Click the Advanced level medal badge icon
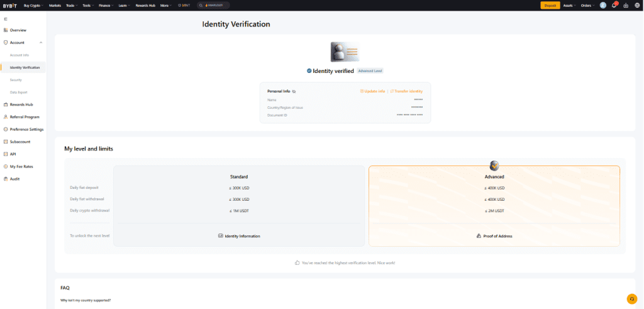 tap(494, 166)
